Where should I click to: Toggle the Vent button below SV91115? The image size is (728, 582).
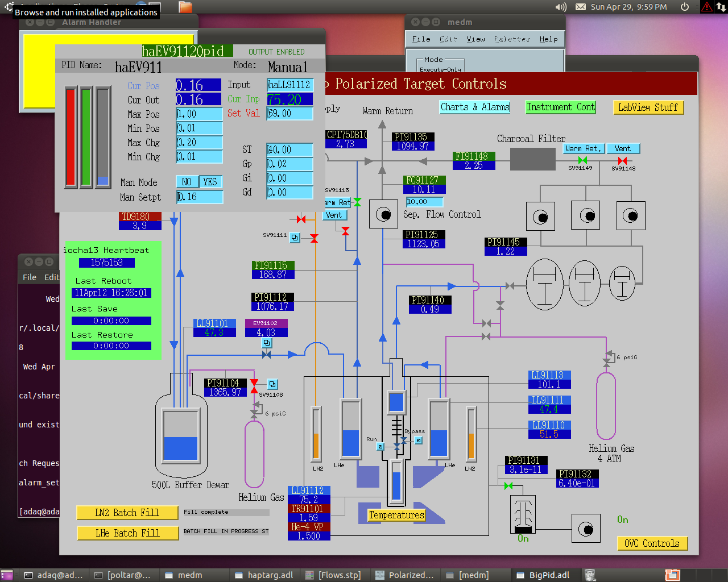[x=334, y=215]
